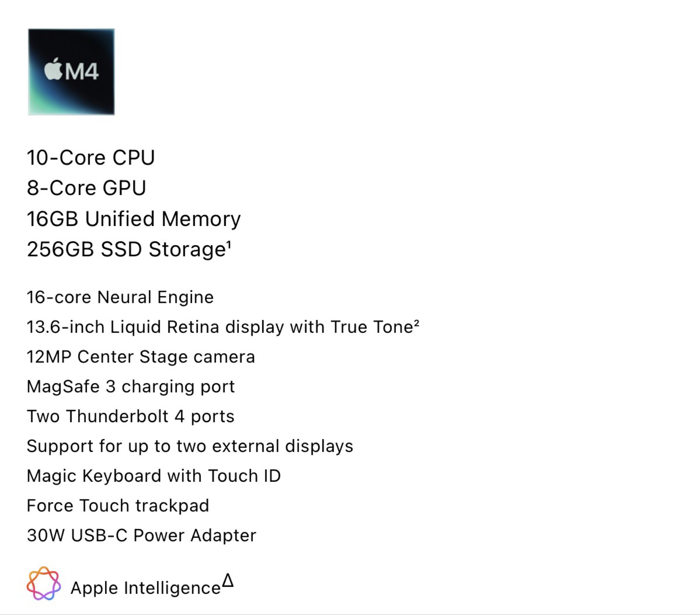Click the MagSafe 3 charging port line
This screenshot has height=615, width=700.
[131, 386]
